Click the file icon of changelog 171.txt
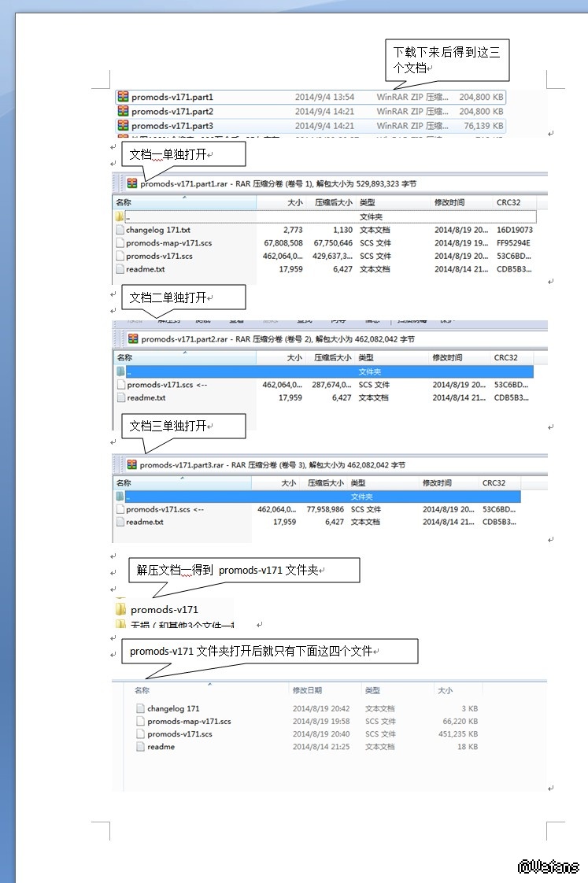 pyautogui.click(x=120, y=230)
